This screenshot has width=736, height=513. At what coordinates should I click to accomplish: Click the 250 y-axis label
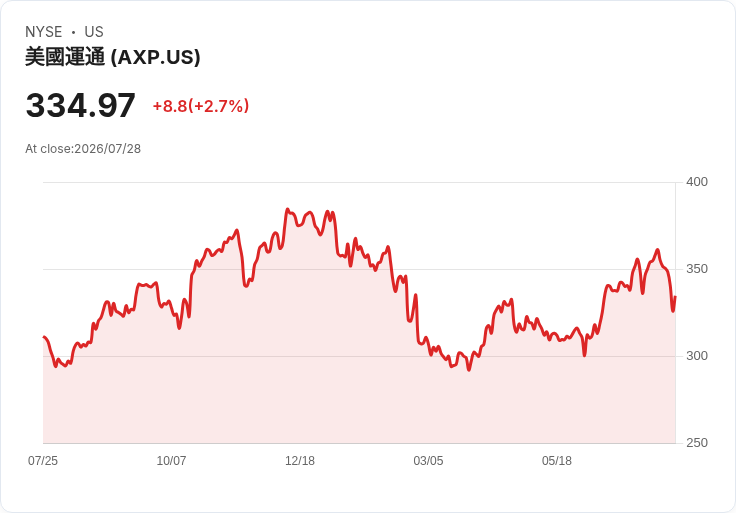coord(697,443)
